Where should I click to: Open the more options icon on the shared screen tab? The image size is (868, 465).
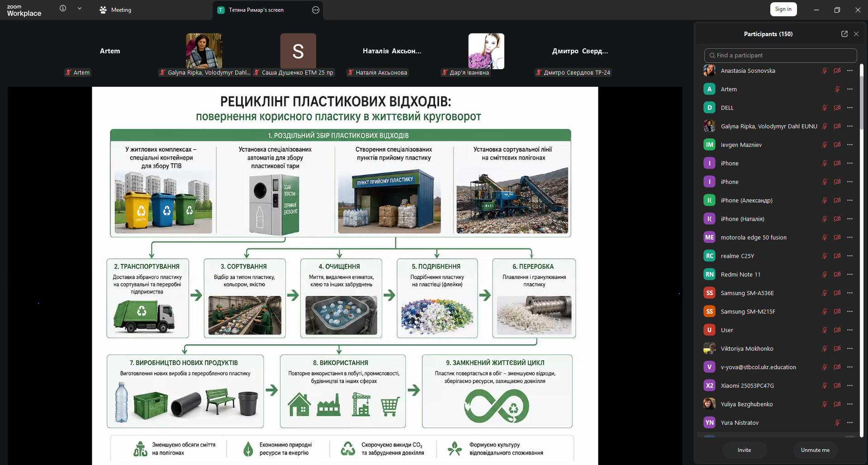pyautogui.click(x=316, y=10)
